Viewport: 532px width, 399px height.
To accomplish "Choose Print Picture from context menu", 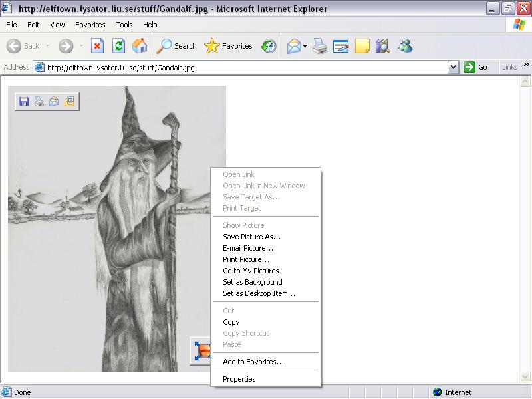I will point(265,259).
